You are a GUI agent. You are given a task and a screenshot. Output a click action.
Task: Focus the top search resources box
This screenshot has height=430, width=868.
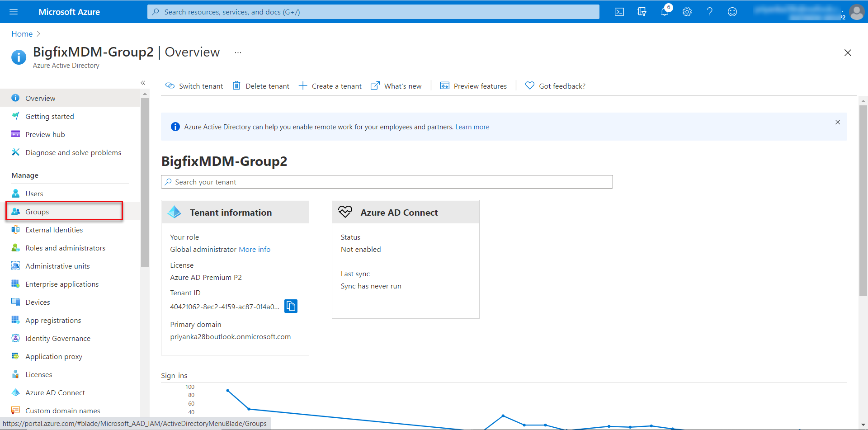point(373,12)
